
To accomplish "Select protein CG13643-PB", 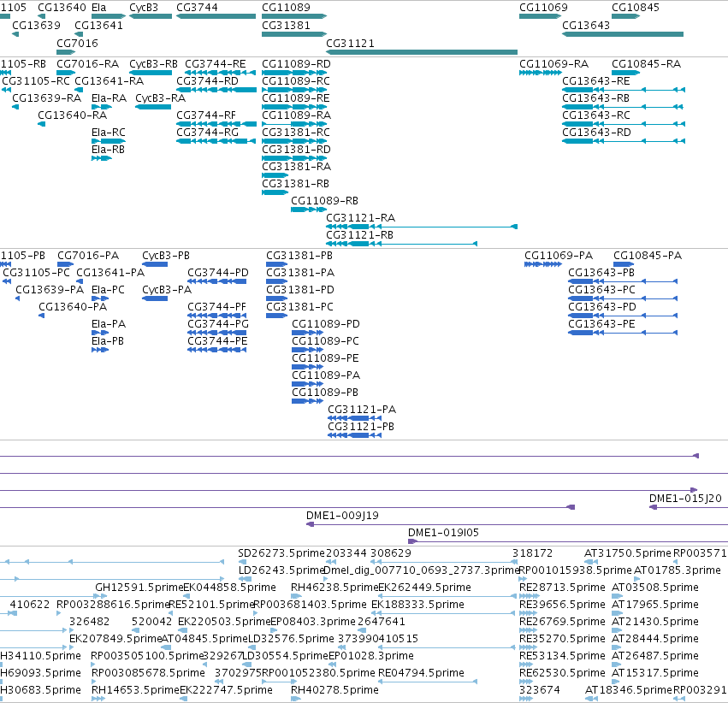I will pos(601,273).
